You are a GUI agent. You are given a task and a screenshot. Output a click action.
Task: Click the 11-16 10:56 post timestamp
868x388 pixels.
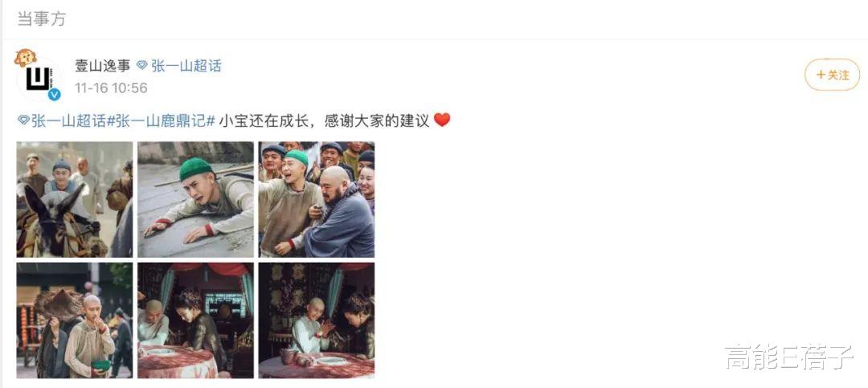click(111, 88)
